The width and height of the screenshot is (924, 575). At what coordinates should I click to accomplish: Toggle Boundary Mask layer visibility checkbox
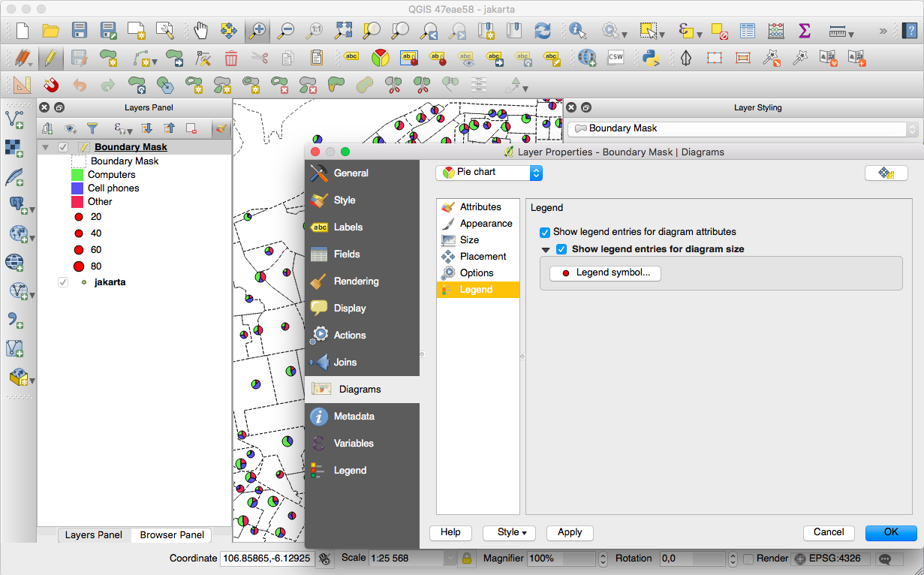63,147
